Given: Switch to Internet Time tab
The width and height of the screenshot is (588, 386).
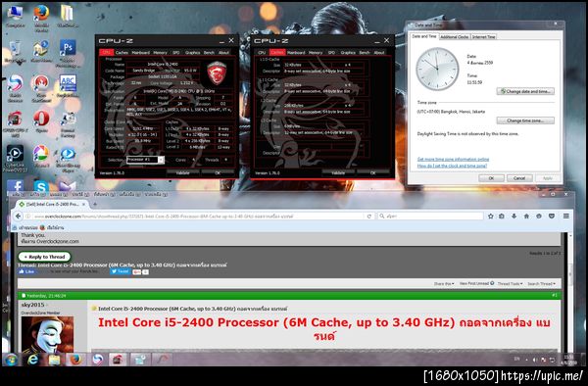Looking at the screenshot, I should click(x=484, y=36).
